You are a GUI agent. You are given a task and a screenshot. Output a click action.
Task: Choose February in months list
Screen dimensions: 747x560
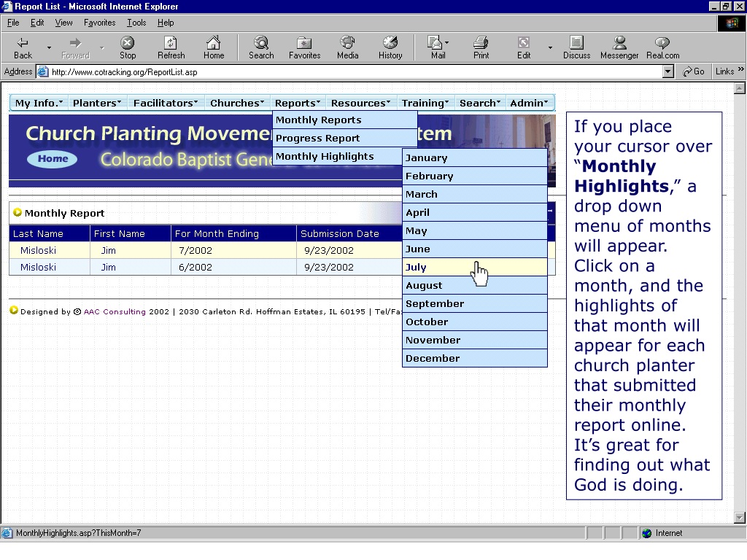(474, 176)
